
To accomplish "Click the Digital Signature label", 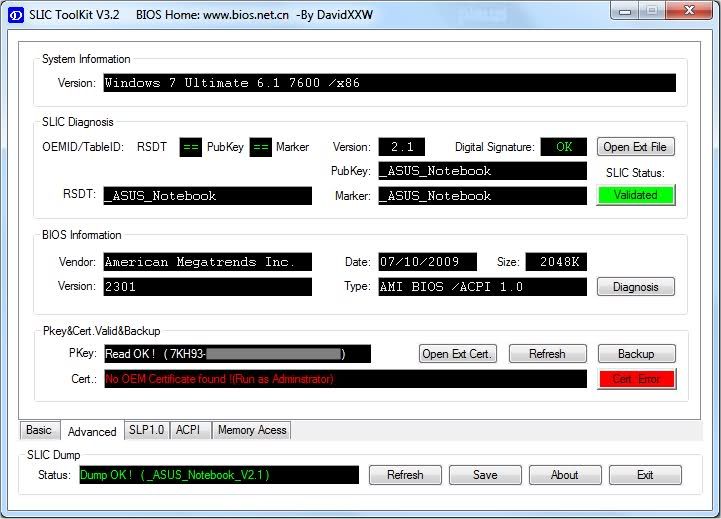I will click(x=495, y=147).
